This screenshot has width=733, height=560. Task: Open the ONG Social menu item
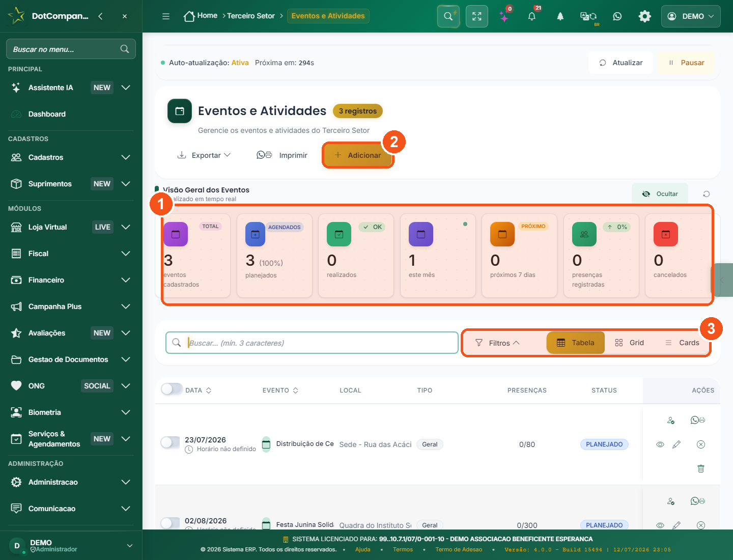click(x=71, y=386)
